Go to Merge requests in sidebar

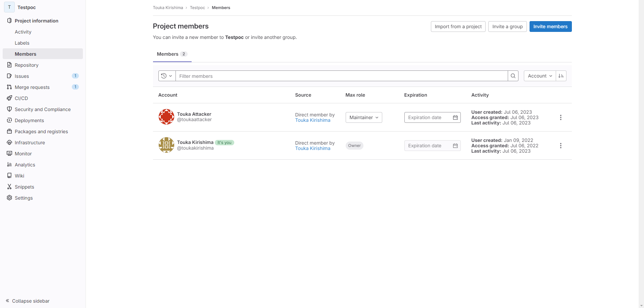pos(32,87)
